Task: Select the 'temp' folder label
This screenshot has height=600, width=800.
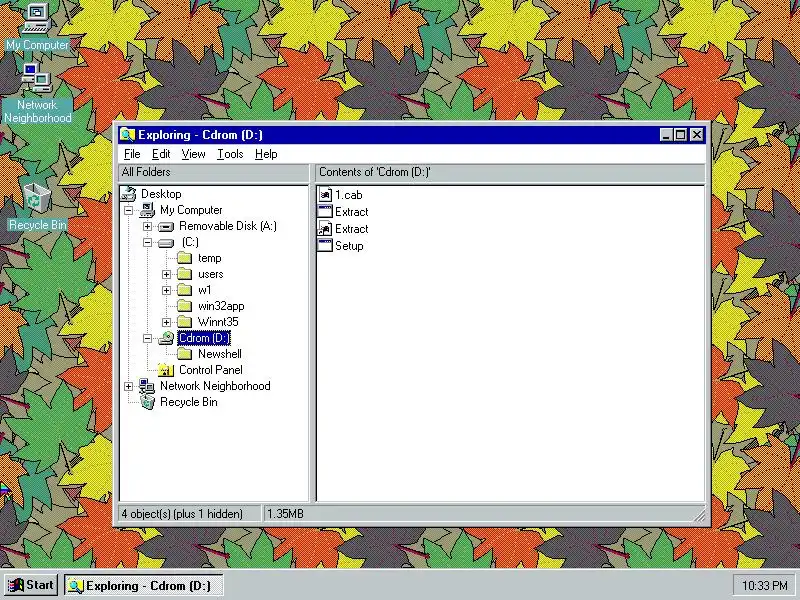Action: 210,258
